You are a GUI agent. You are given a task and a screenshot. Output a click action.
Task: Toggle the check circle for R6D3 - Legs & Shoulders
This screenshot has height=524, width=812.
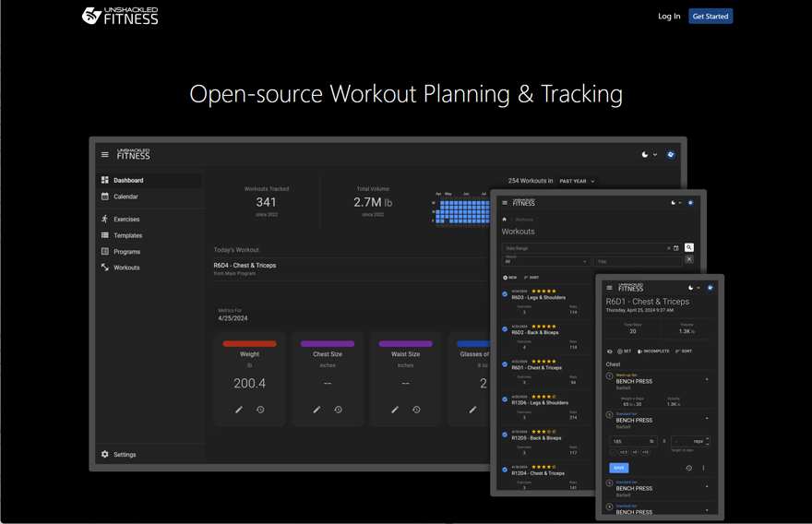(505, 294)
